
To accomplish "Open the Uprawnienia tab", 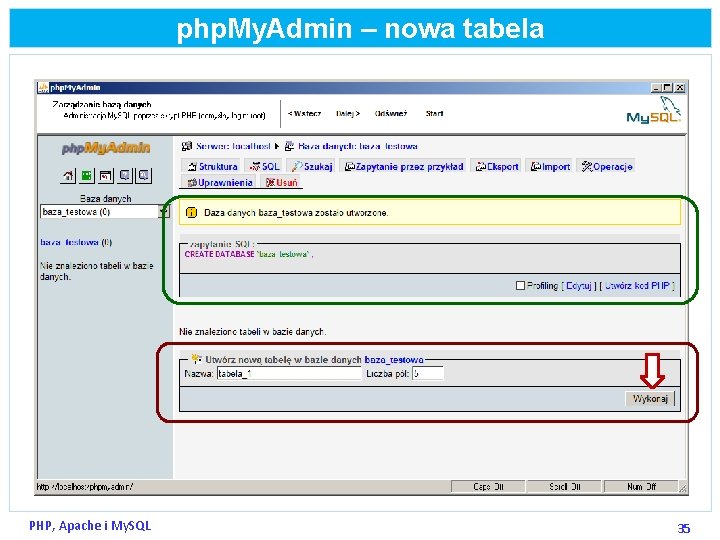I will (219, 182).
